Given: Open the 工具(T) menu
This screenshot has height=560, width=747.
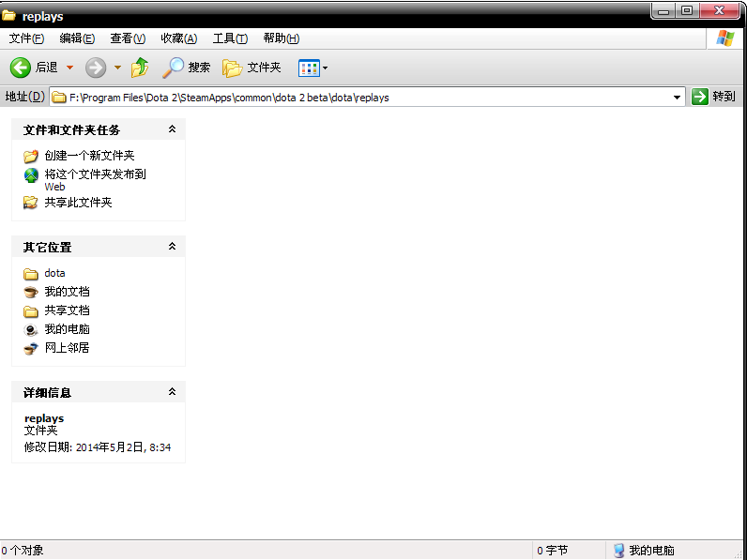Looking at the screenshot, I should pos(230,38).
